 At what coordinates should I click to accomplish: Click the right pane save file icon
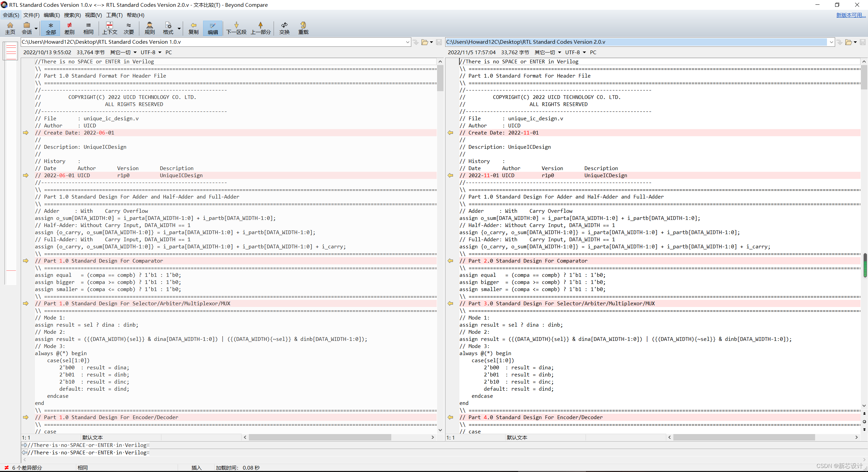[x=863, y=42]
